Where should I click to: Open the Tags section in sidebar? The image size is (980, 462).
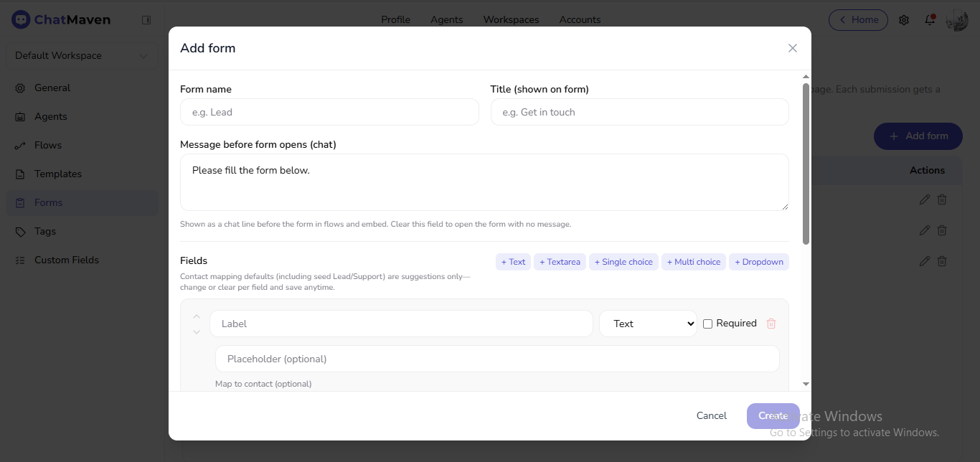44,231
